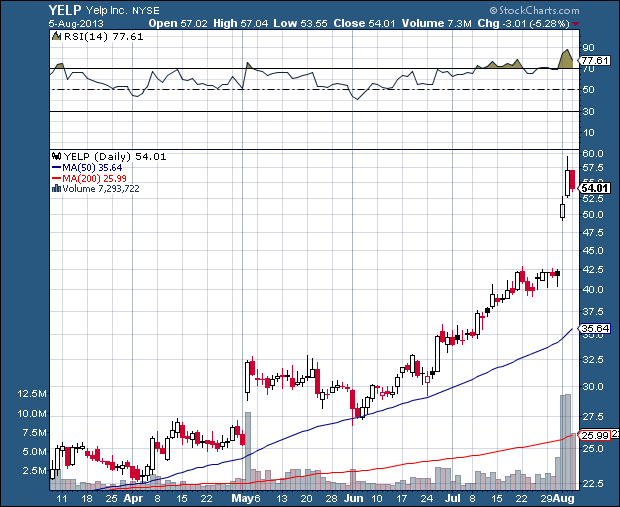
Task: Click the 22.5 price axis label
Action: (593, 484)
